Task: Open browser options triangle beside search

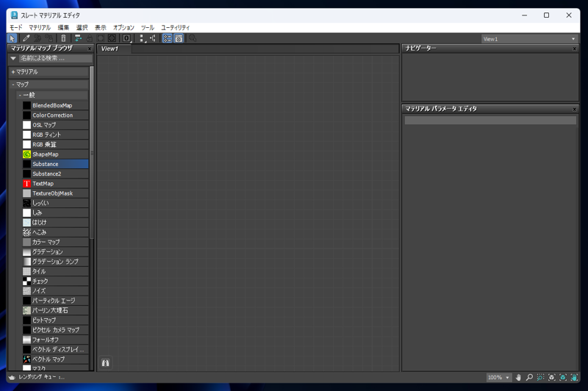Action: pyautogui.click(x=13, y=59)
